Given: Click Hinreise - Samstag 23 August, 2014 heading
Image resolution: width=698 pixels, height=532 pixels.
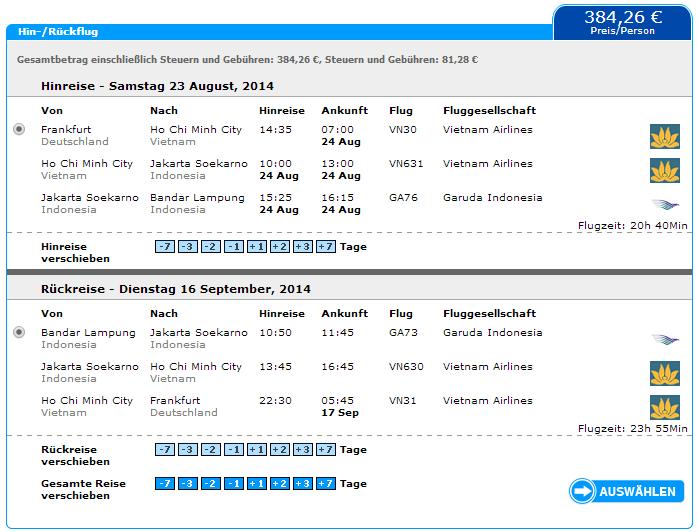Looking at the screenshot, I should [x=157, y=86].
